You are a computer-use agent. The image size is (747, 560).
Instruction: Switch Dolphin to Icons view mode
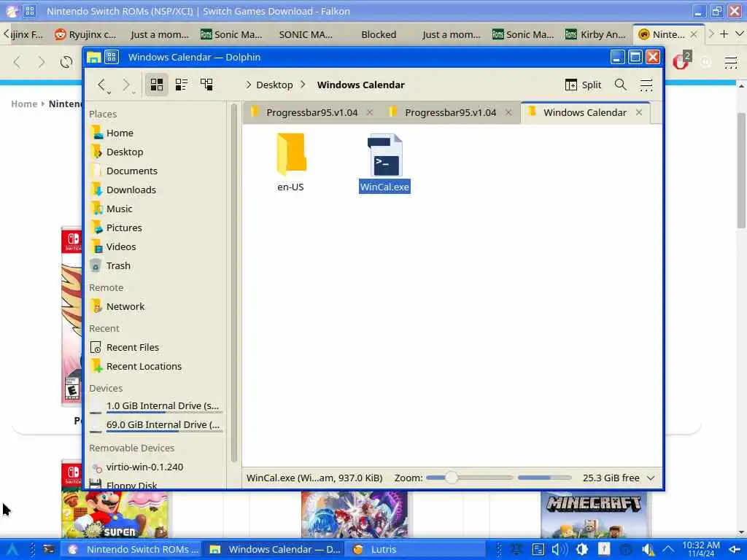pyautogui.click(x=157, y=85)
